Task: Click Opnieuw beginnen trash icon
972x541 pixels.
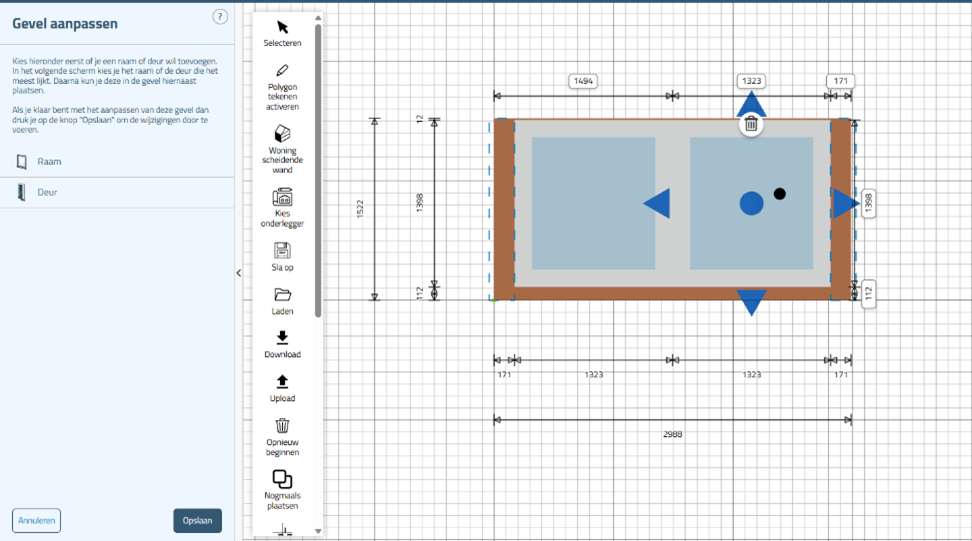Action: [282, 425]
